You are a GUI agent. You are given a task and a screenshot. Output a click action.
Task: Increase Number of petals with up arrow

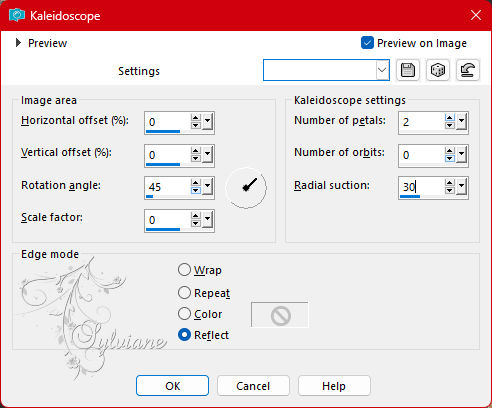point(449,118)
